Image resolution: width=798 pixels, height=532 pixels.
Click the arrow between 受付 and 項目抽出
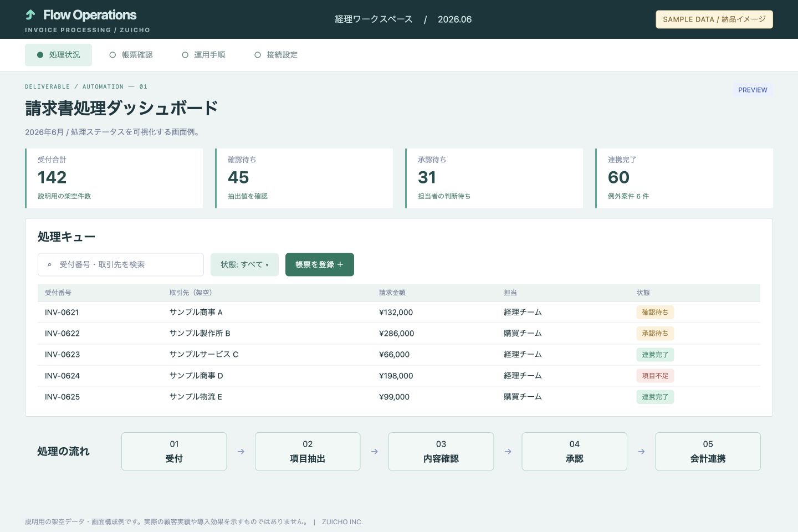tap(241, 452)
